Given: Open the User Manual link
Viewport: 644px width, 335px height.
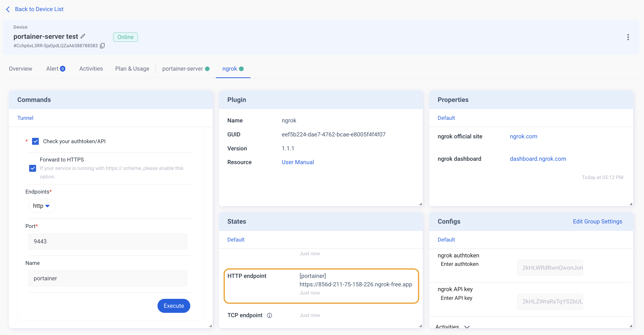Looking at the screenshot, I should 297,162.
